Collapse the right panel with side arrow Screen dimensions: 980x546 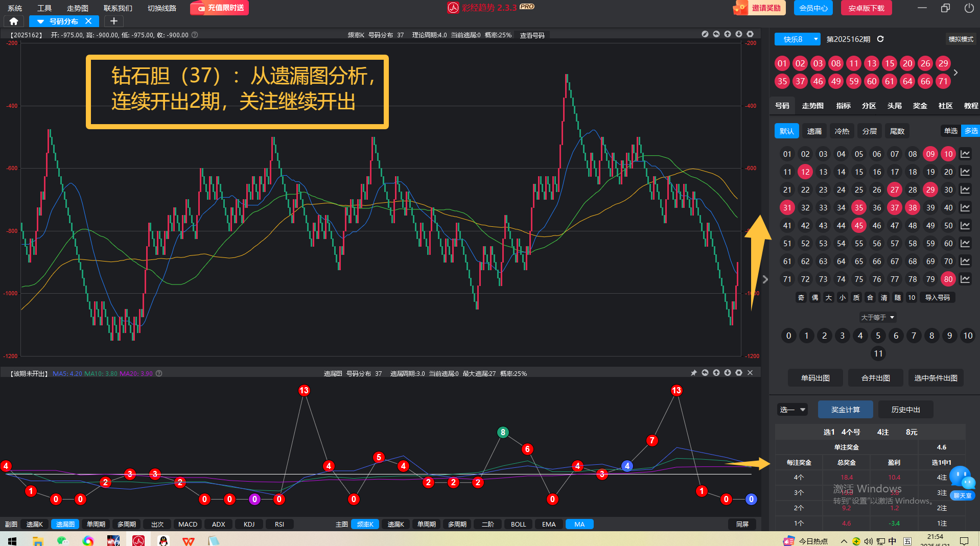765,279
